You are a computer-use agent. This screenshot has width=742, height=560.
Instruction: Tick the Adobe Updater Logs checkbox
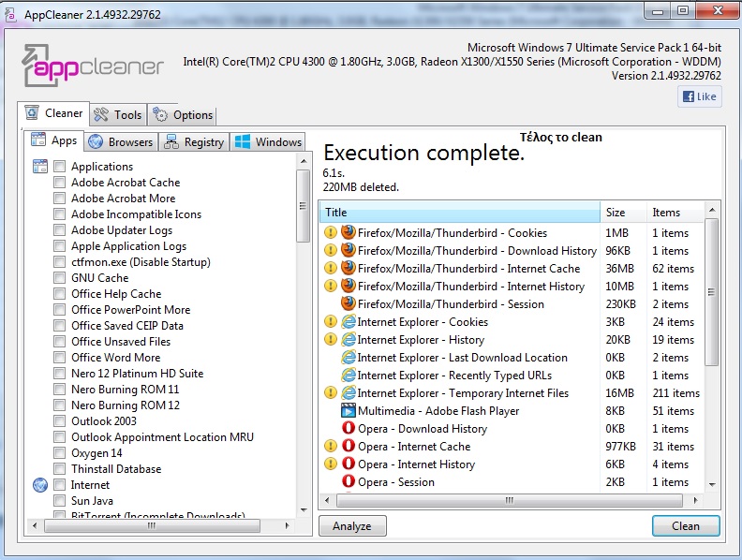coord(60,229)
